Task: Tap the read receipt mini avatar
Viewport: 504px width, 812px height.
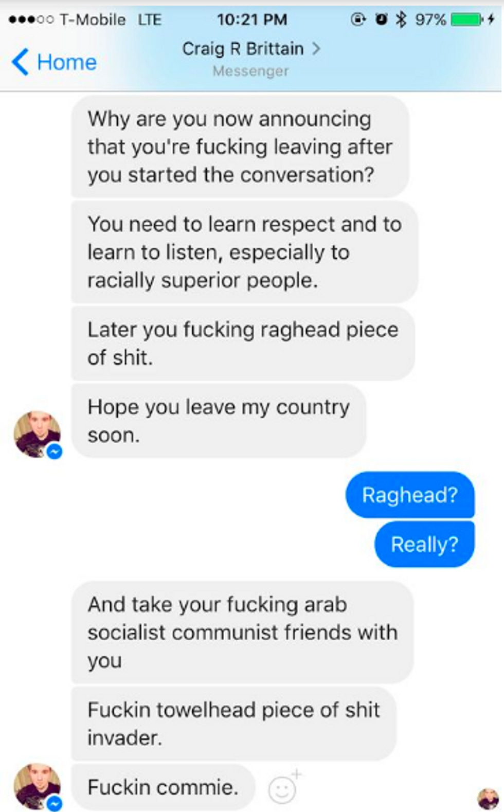Action: click(x=488, y=799)
